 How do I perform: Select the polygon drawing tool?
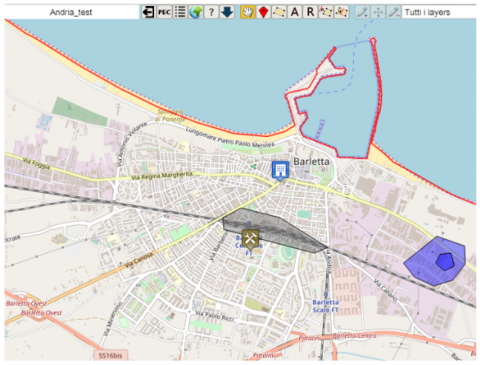click(x=279, y=12)
